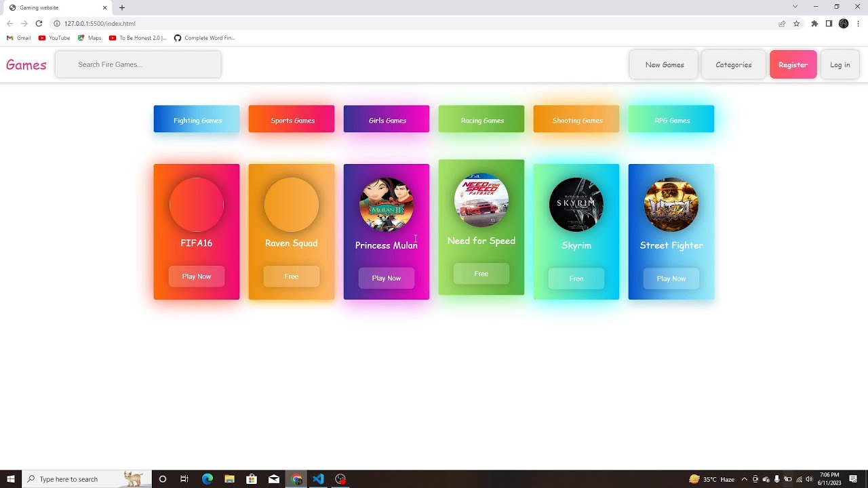The height and width of the screenshot is (488, 868).
Task: Click Free button under Need for Speed
Action: point(481,274)
